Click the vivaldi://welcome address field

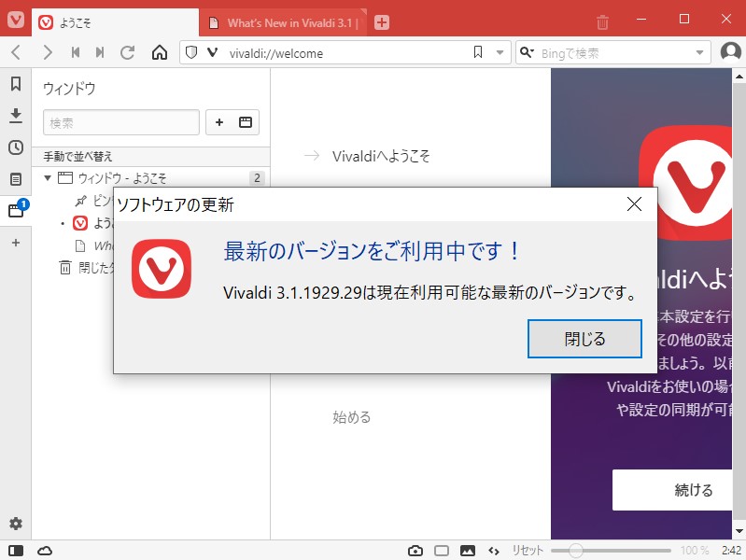(346, 53)
